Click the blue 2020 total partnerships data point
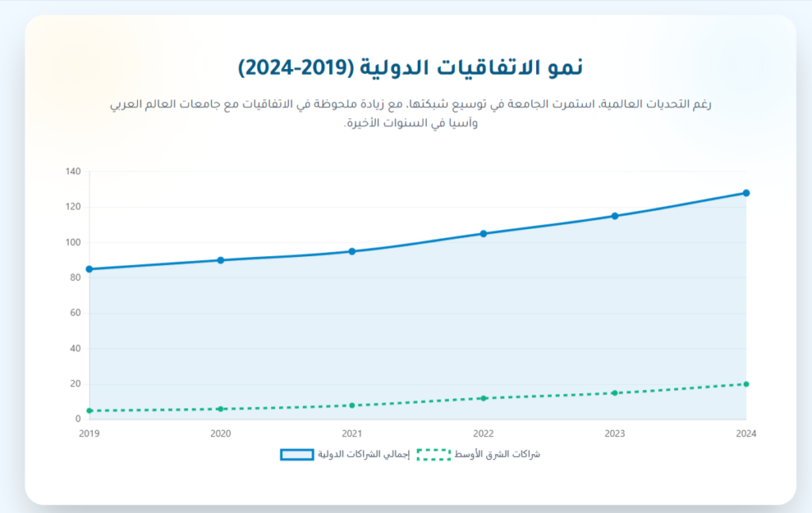 click(220, 260)
